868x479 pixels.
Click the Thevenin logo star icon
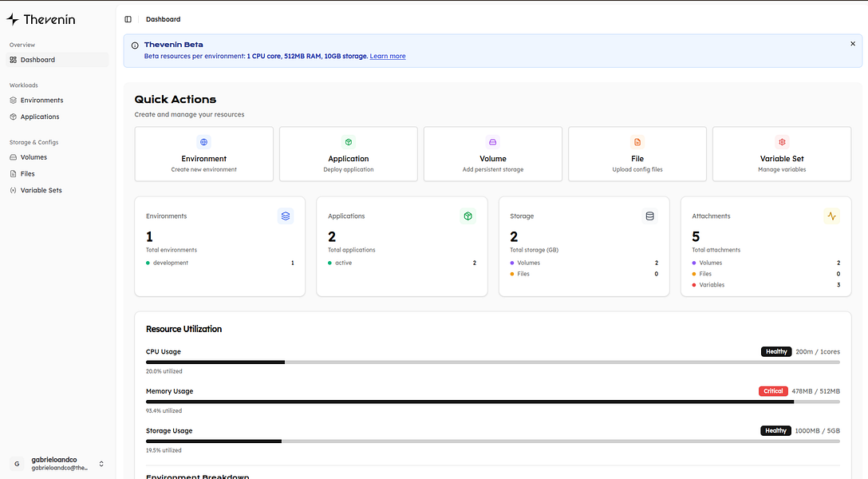point(13,19)
